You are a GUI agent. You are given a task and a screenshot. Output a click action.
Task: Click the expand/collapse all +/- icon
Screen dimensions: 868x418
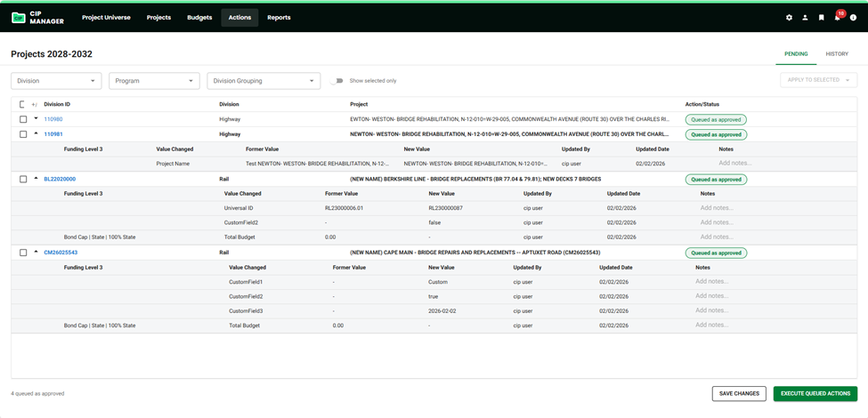[35, 105]
